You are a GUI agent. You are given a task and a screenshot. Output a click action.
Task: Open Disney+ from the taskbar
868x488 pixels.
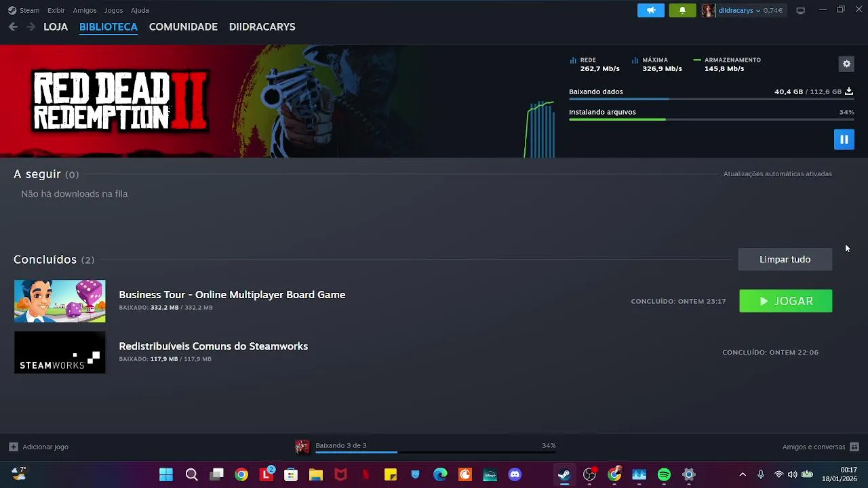coord(490,474)
